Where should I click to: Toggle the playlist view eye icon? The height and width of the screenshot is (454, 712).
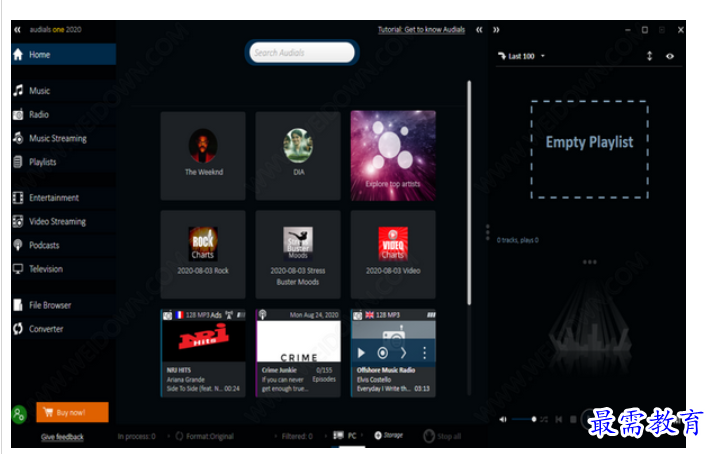tap(670, 56)
